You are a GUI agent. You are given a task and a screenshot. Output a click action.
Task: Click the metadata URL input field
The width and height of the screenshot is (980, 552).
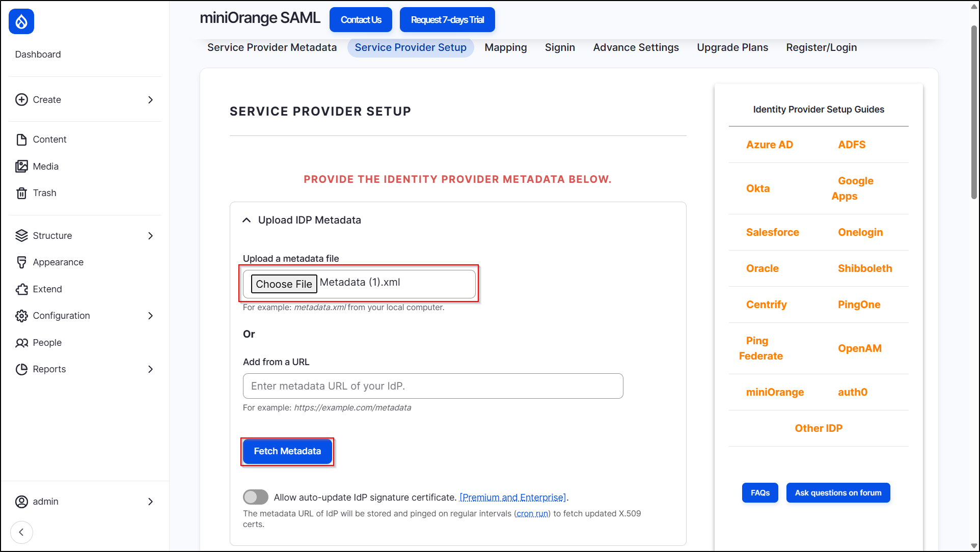coord(432,386)
